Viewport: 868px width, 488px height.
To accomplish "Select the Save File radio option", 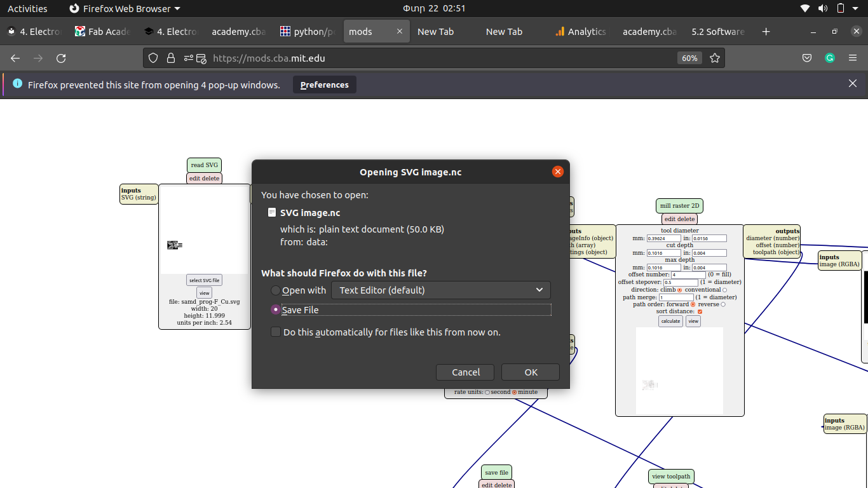I will click(276, 310).
